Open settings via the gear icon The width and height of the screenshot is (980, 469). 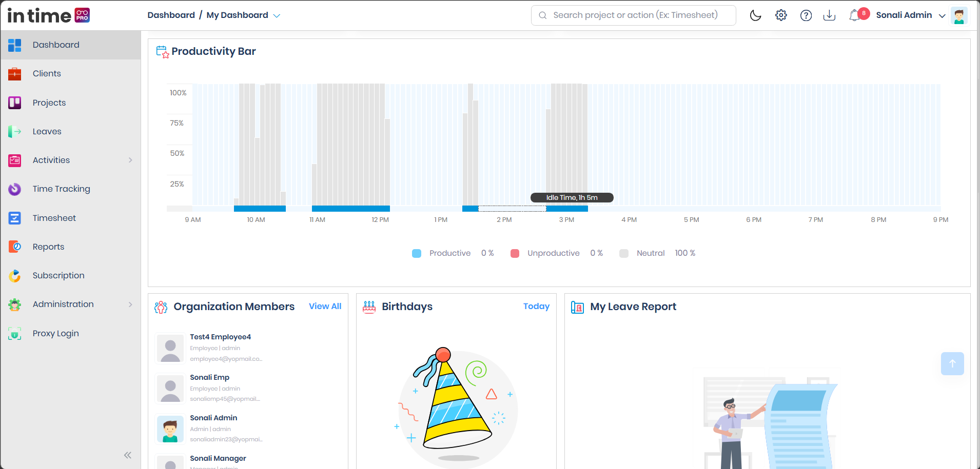(x=781, y=15)
